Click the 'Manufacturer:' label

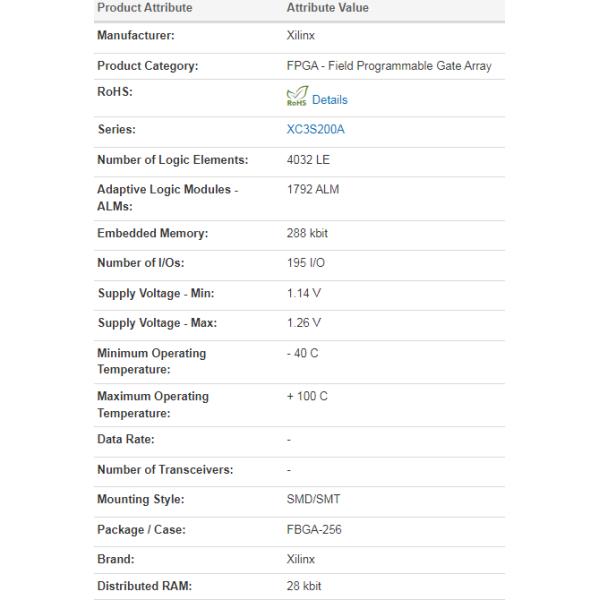(x=136, y=35)
